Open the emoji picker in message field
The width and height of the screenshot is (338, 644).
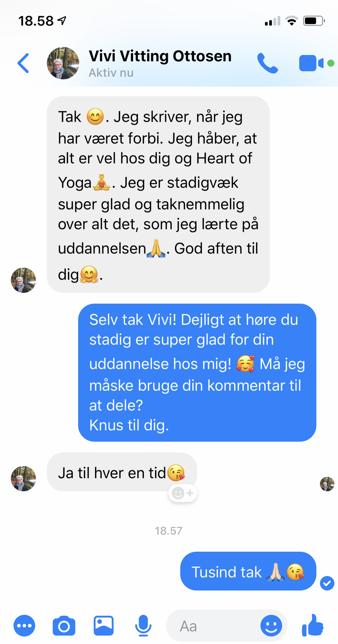coord(271,626)
